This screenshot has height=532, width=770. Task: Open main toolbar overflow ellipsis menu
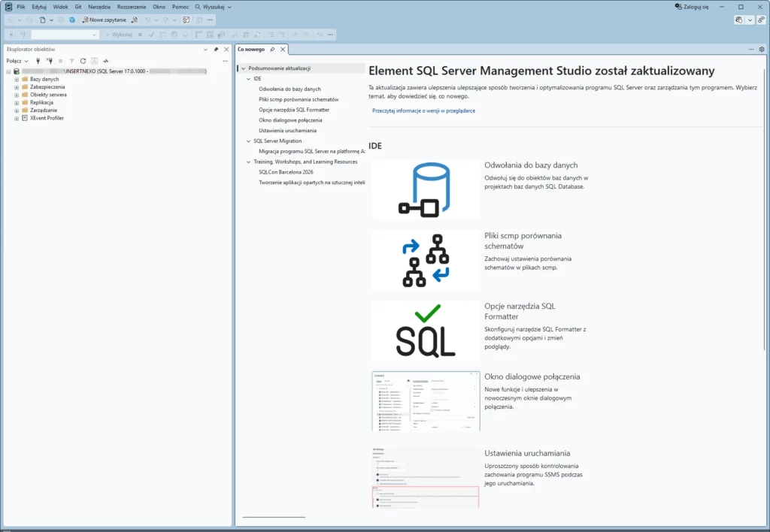coord(211,20)
